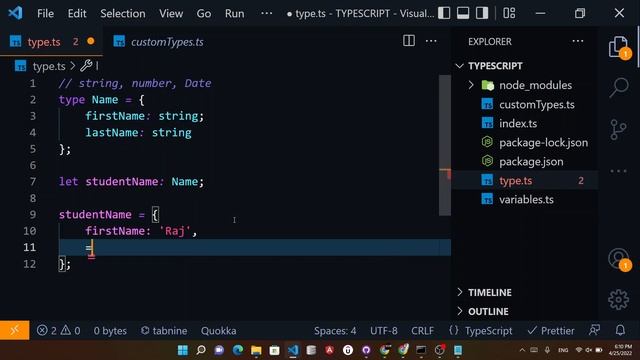This screenshot has width=640, height=360.
Task: Open editor More Actions ellipsis
Action: (x=431, y=41)
